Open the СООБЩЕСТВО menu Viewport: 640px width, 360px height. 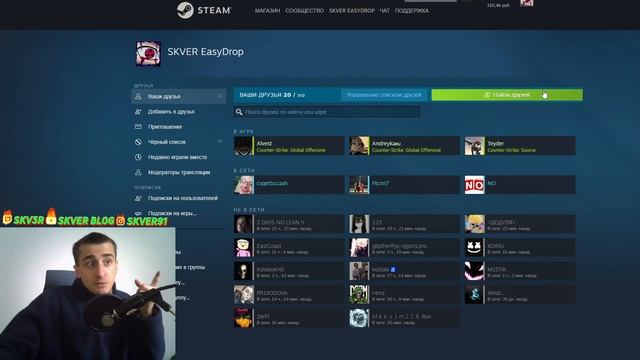[304, 11]
